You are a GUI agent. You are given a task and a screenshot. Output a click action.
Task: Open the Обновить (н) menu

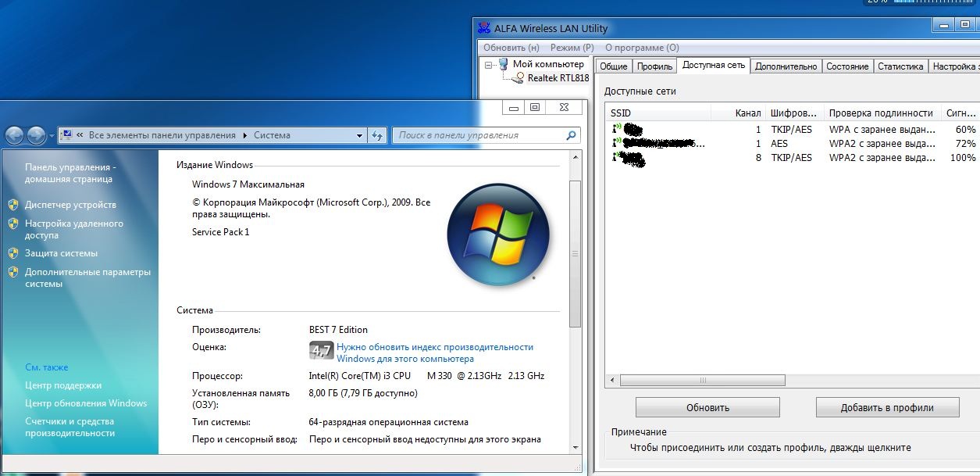click(511, 48)
